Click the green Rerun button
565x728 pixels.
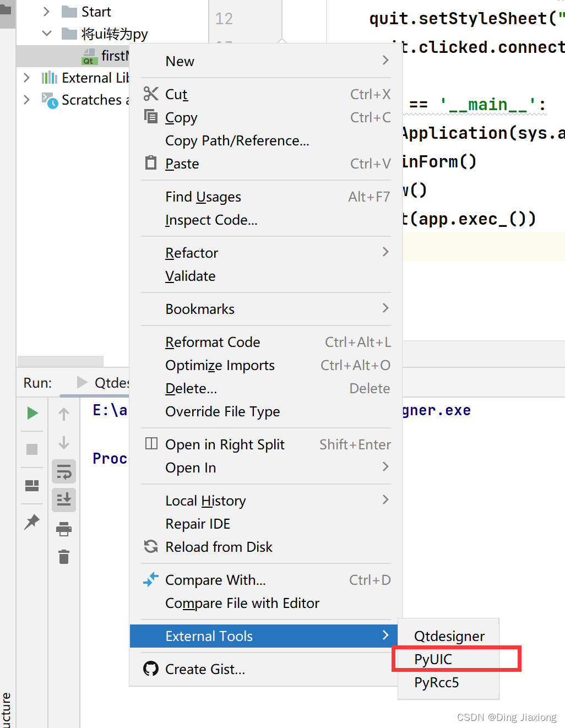(x=32, y=413)
